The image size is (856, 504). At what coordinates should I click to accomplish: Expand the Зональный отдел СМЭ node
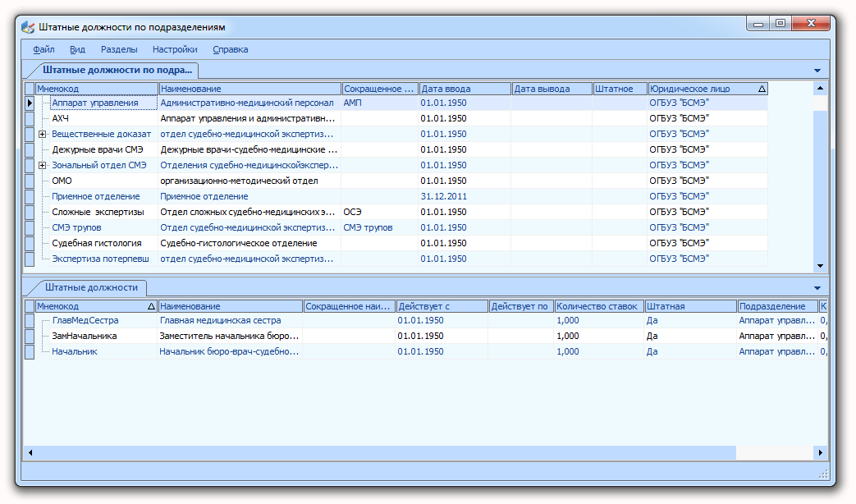point(42,165)
